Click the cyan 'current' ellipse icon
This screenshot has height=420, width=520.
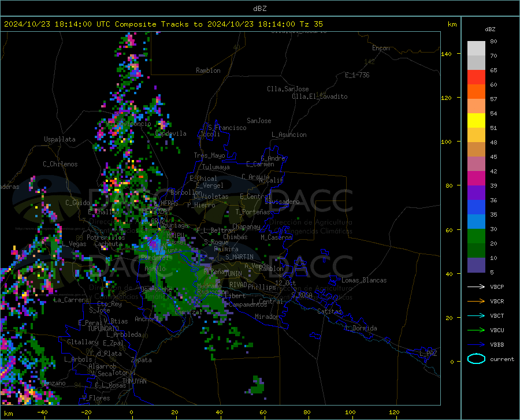point(476,359)
